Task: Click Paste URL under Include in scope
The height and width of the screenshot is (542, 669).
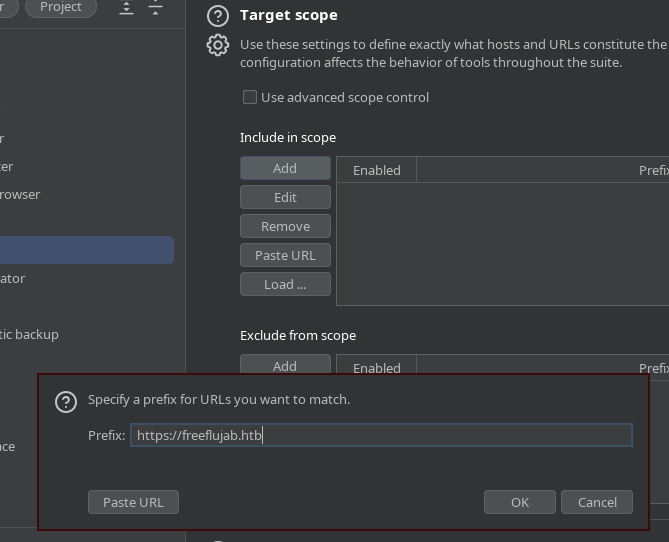Action: point(285,256)
